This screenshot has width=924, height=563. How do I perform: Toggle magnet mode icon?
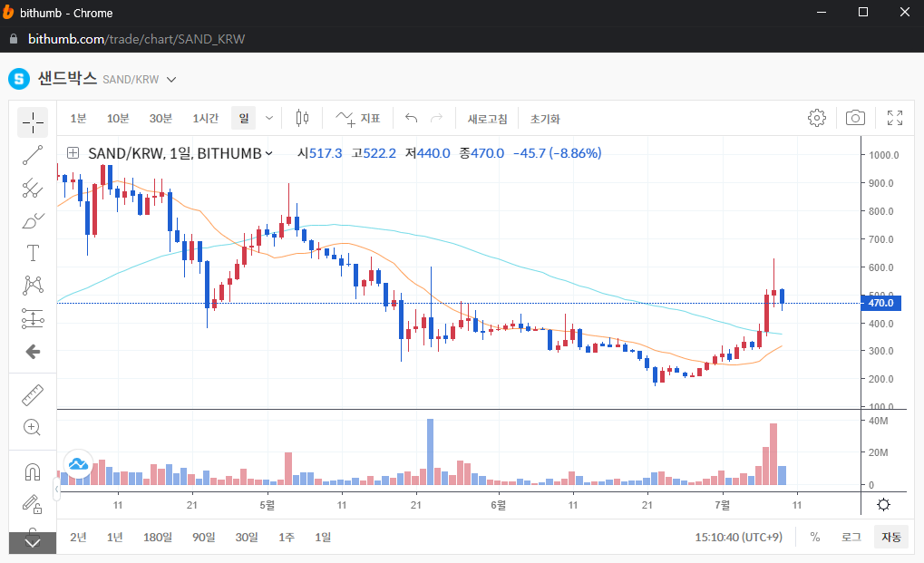33,471
